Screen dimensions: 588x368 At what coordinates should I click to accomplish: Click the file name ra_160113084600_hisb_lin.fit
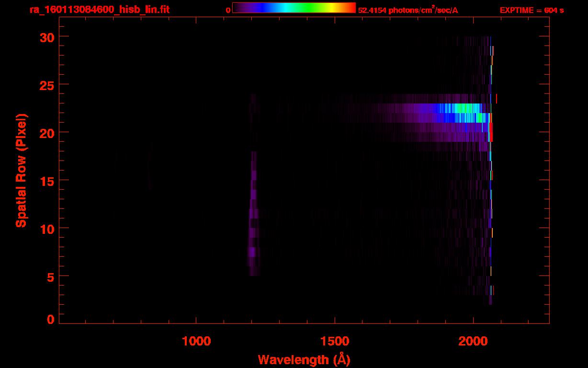tap(99, 10)
